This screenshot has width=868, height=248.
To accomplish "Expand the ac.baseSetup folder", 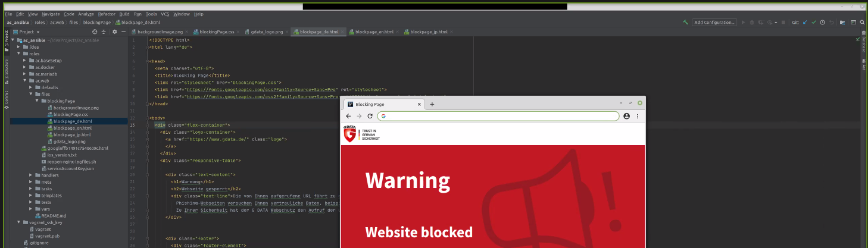I will point(24,61).
